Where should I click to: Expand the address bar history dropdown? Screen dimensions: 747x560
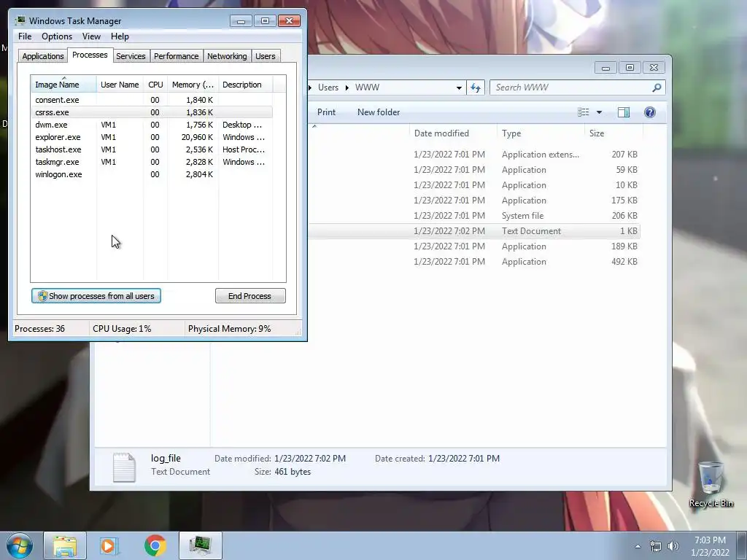click(459, 87)
